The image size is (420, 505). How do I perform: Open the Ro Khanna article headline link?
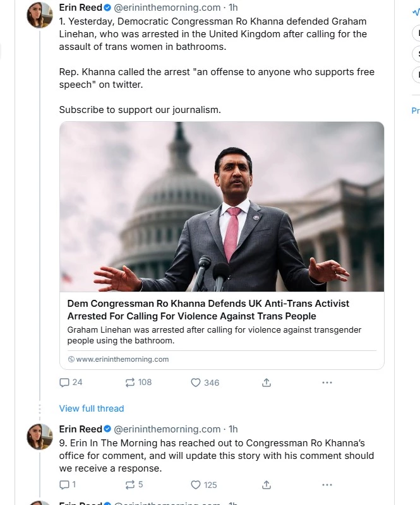(x=208, y=309)
